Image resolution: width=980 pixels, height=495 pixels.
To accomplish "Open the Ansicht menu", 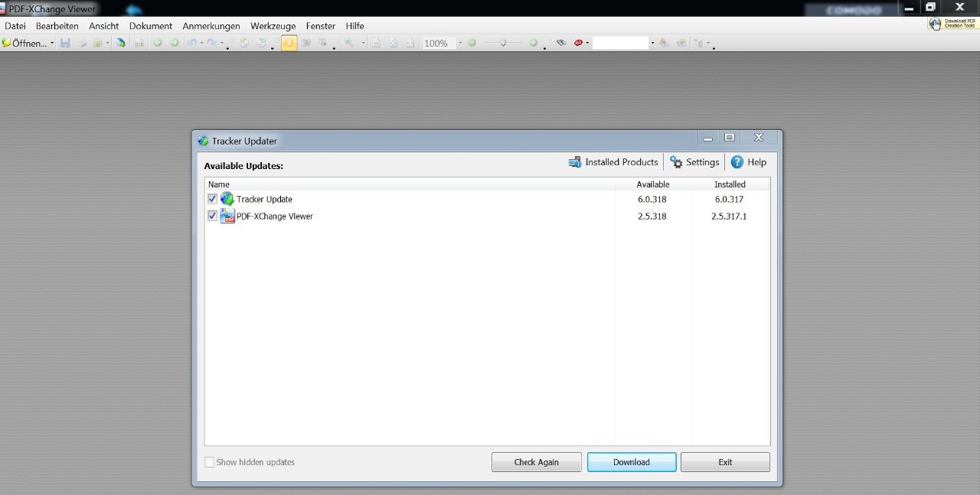I will 104,26.
